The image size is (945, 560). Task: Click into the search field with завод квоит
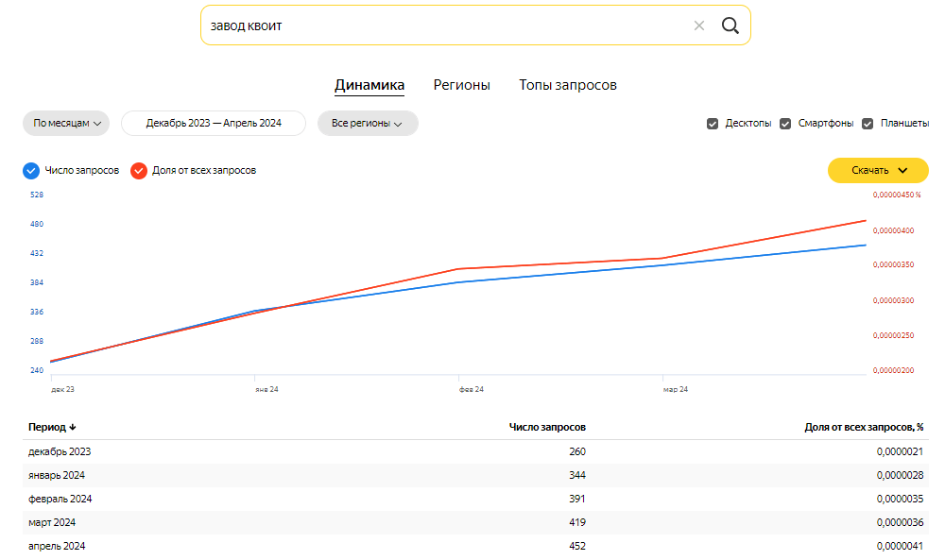click(x=444, y=25)
